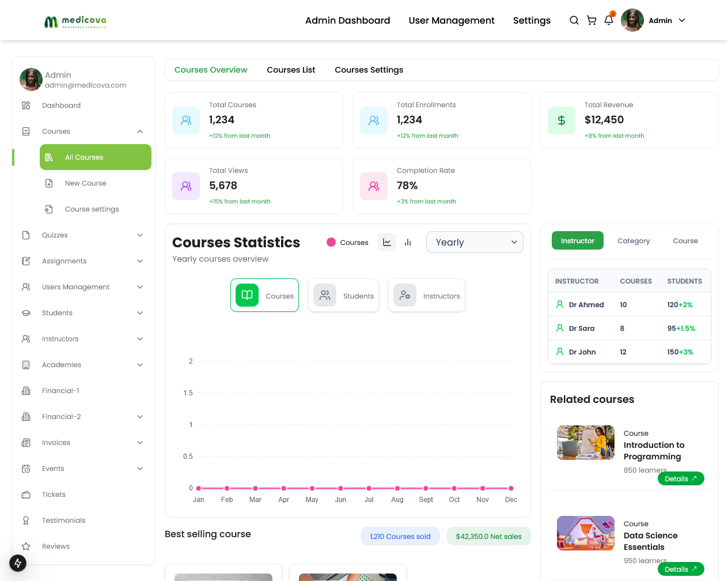Screen dimensions: 728x581
Task: Click the Testimonials sidebar icon
Action: 26,520
